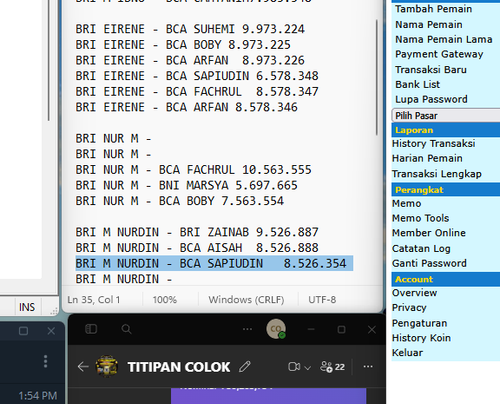
Task: Click the left window's vertical scrollbar
Action: pos(49,60)
